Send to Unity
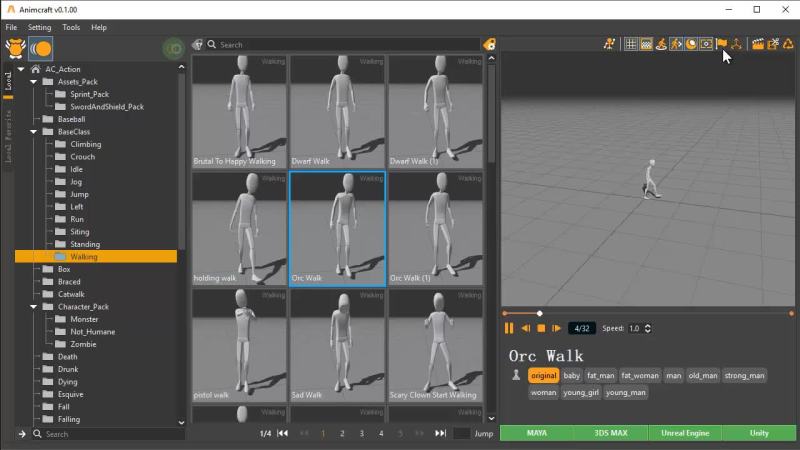800x450 pixels. pyautogui.click(x=759, y=433)
